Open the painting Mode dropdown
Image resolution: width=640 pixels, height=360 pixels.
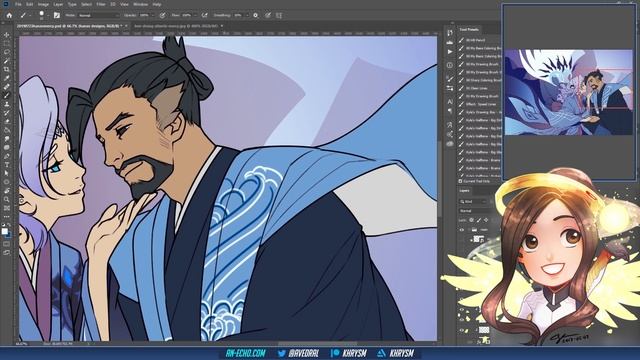point(98,15)
